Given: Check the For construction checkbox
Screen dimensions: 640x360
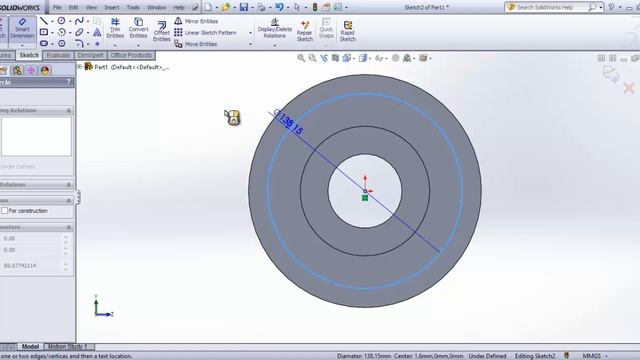Looking at the screenshot, I should 4,211.
